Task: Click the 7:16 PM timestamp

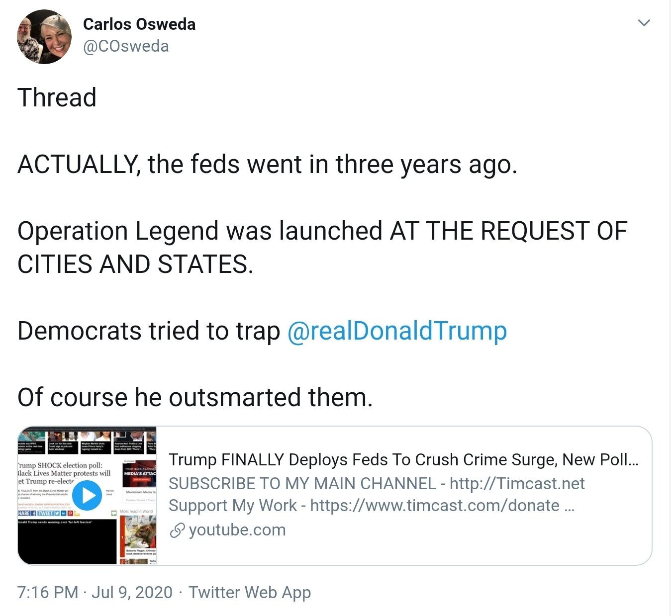Action: point(48,593)
